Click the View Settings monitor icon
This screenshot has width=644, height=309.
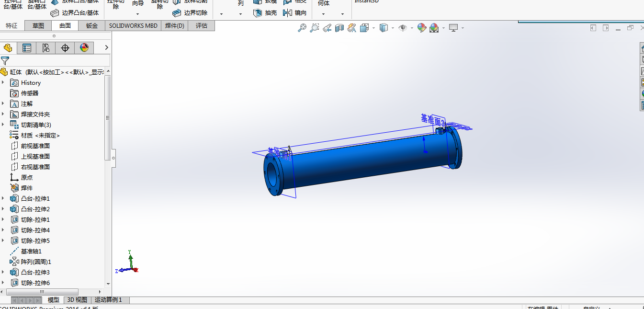453,28
